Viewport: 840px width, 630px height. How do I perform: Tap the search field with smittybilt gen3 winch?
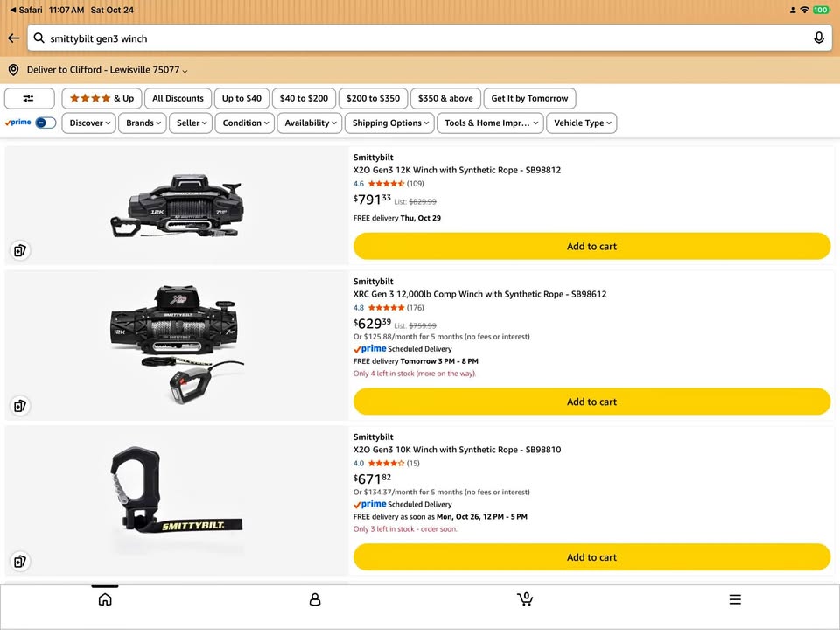click(x=430, y=38)
